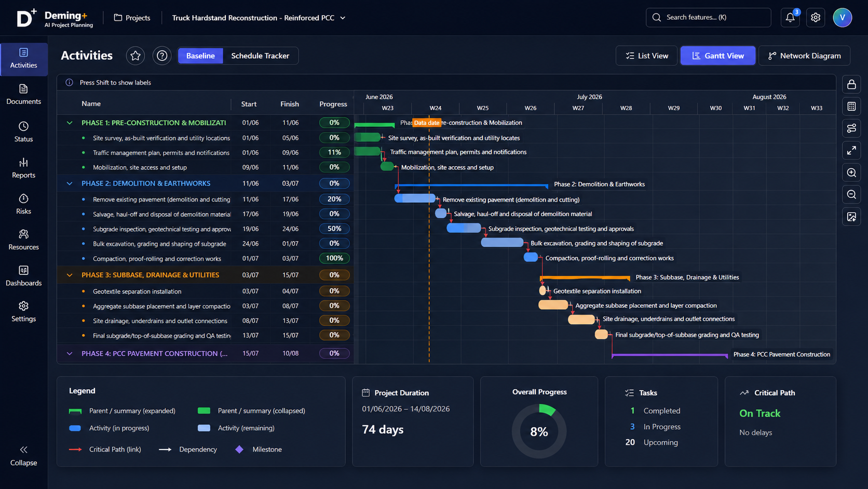Focus the Search features field
Screen dimensions: 868x489
pyautogui.click(x=708, y=17)
